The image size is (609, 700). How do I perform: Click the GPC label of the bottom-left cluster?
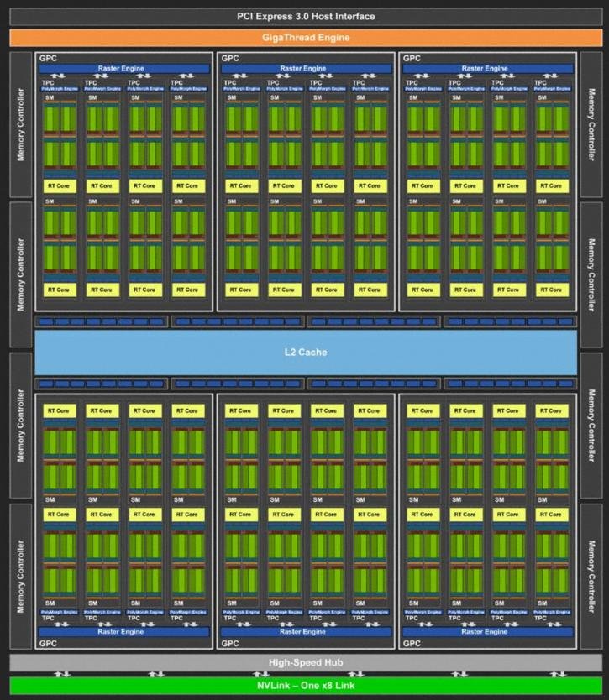click(x=48, y=643)
